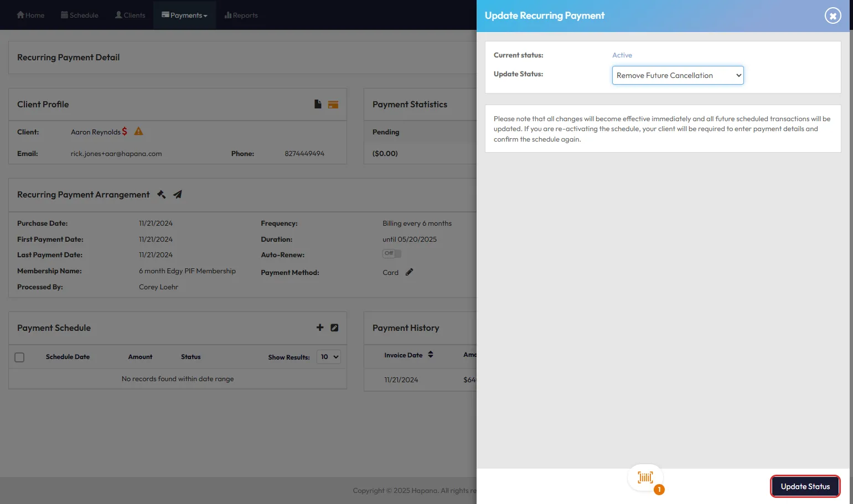Screen dimensions: 853x504
Task: Click the paper plane send icon
Action: [x=178, y=194]
